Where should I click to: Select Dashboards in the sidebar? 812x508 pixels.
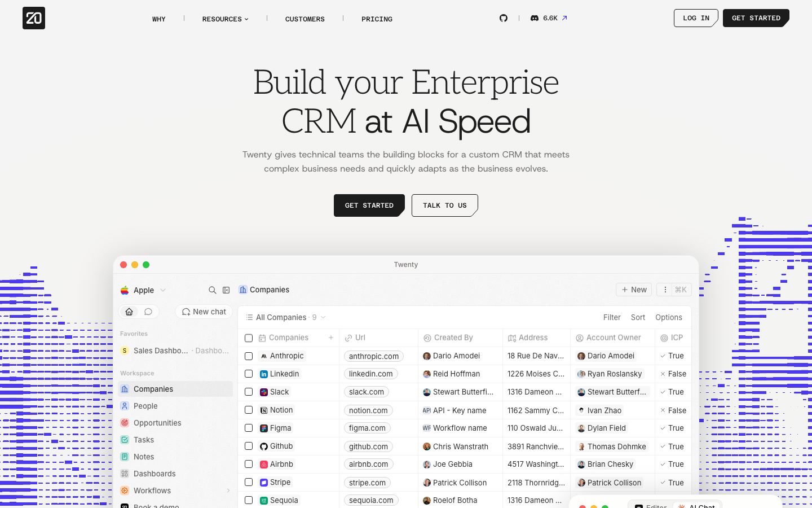pyautogui.click(x=176, y=474)
